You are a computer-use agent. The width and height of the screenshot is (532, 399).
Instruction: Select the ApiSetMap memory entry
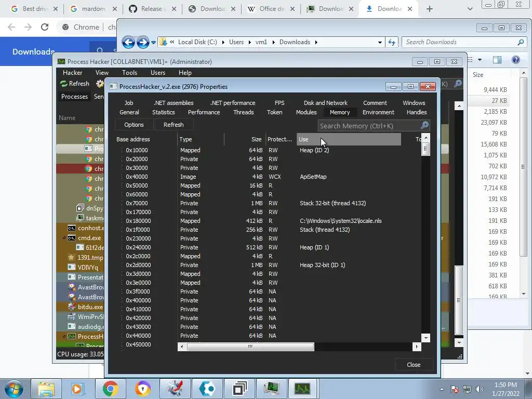(x=313, y=177)
